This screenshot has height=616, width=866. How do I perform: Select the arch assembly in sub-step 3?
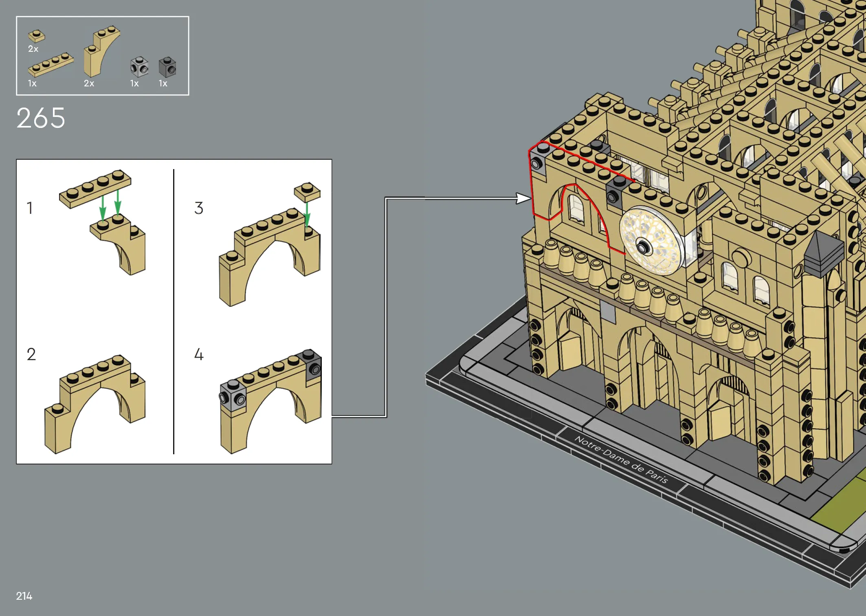pyautogui.click(x=270, y=257)
